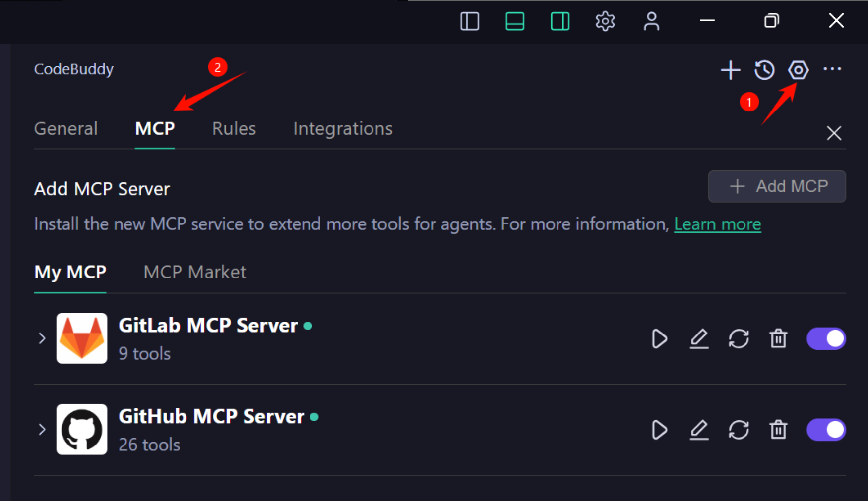Image resolution: width=868 pixels, height=501 pixels.
Task: Start a new chat with plus icon
Action: (730, 70)
